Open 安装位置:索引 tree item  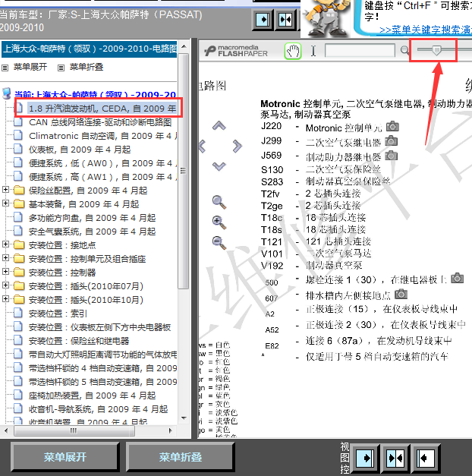point(58,314)
